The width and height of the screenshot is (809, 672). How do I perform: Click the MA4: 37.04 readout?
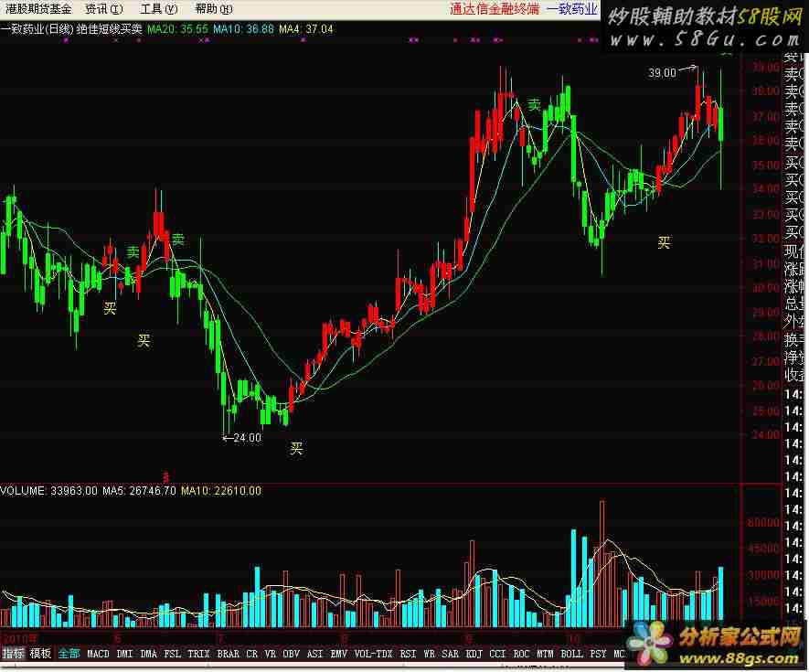coord(306,29)
